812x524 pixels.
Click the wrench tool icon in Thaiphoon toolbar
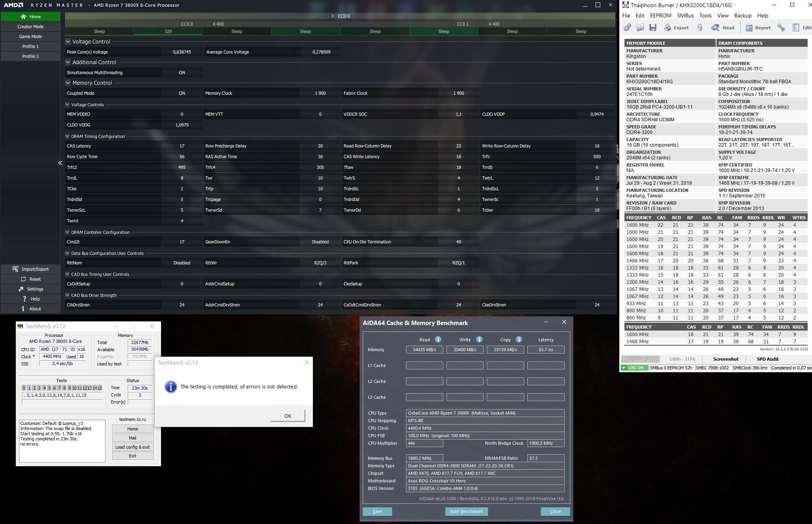coord(781,27)
